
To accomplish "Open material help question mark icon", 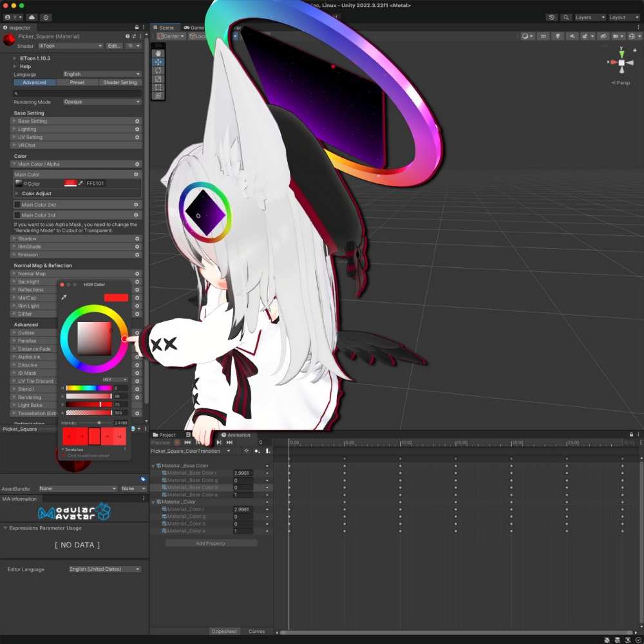I will 128,36.
